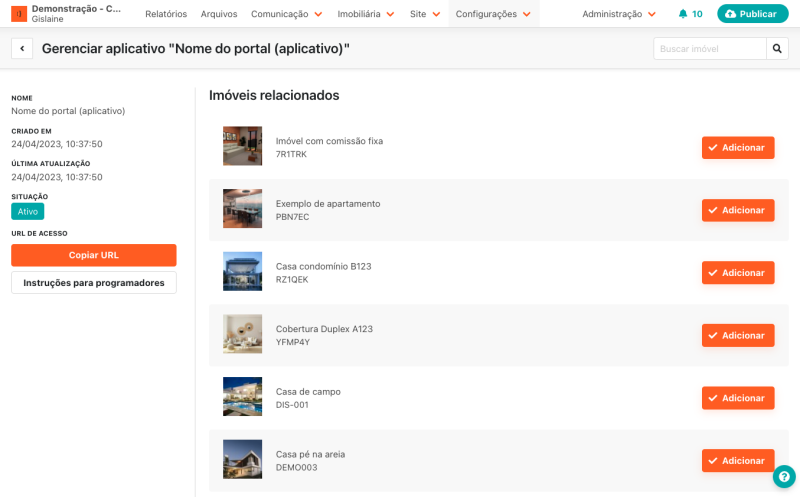Open the help question mark icon

(784, 477)
